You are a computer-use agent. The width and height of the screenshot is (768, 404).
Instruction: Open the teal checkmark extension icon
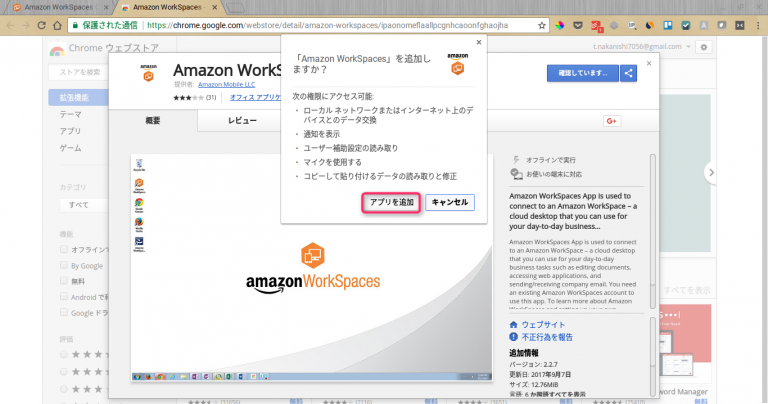point(686,25)
